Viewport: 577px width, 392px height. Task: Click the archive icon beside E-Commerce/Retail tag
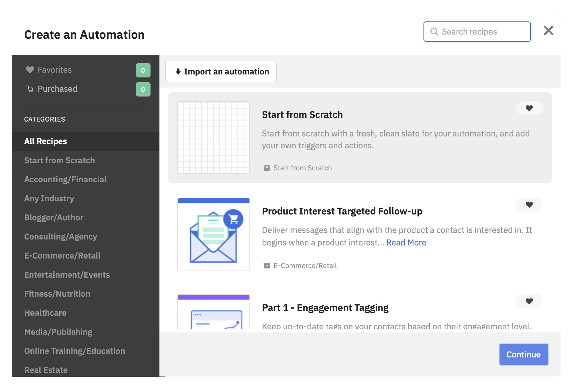267,265
